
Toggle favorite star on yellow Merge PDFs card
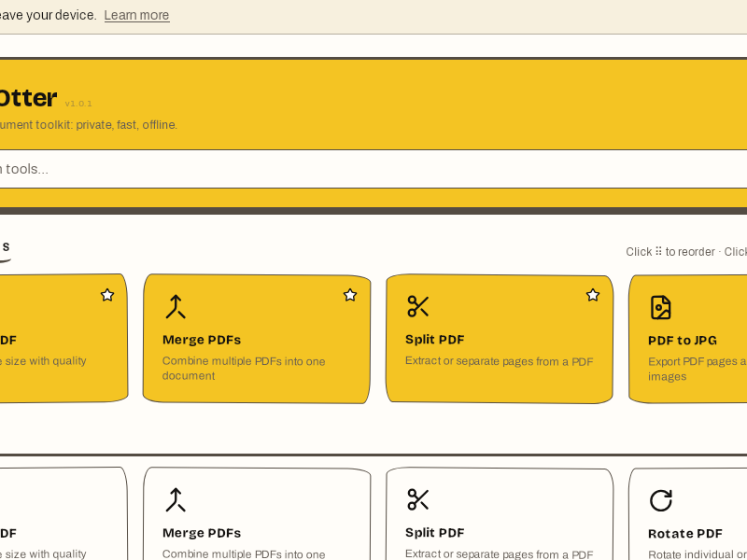click(350, 295)
